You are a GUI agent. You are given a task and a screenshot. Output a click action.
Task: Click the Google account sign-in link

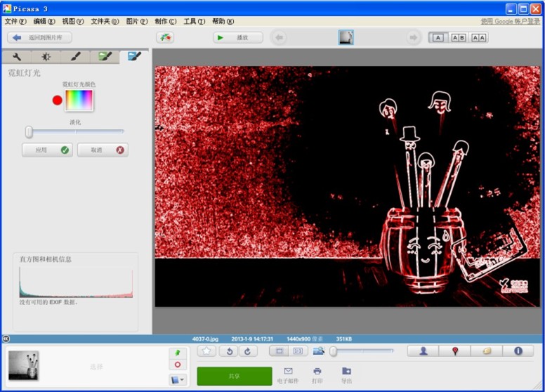(x=510, y=22)
